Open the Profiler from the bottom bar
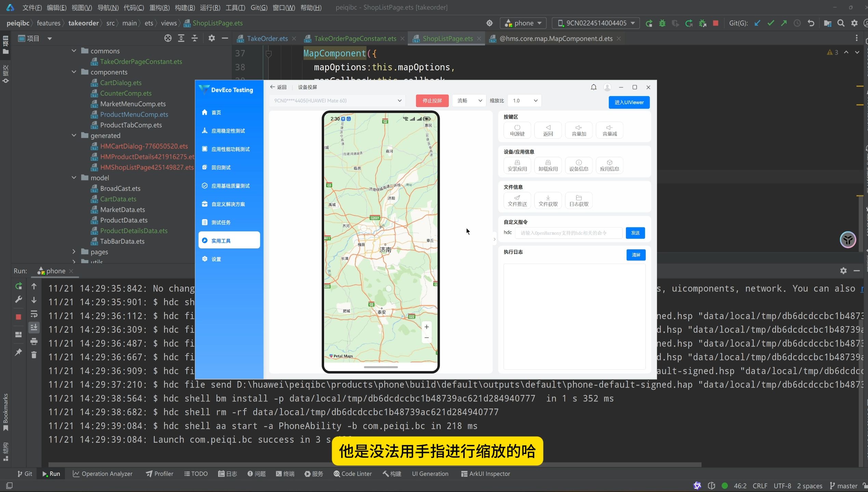The height and width of the screenshot is (492, 868). tap(159, 474)
